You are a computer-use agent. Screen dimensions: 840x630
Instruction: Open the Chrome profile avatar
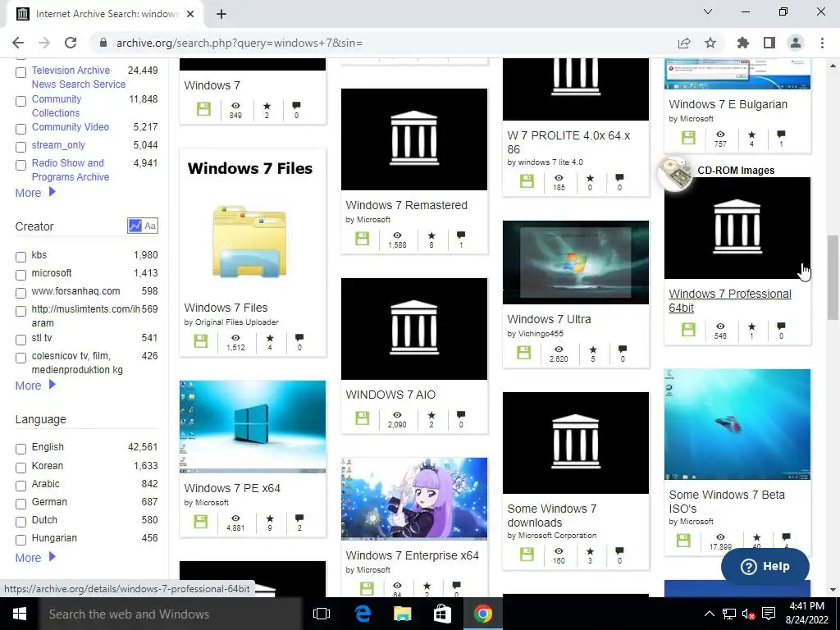(796, 43)
